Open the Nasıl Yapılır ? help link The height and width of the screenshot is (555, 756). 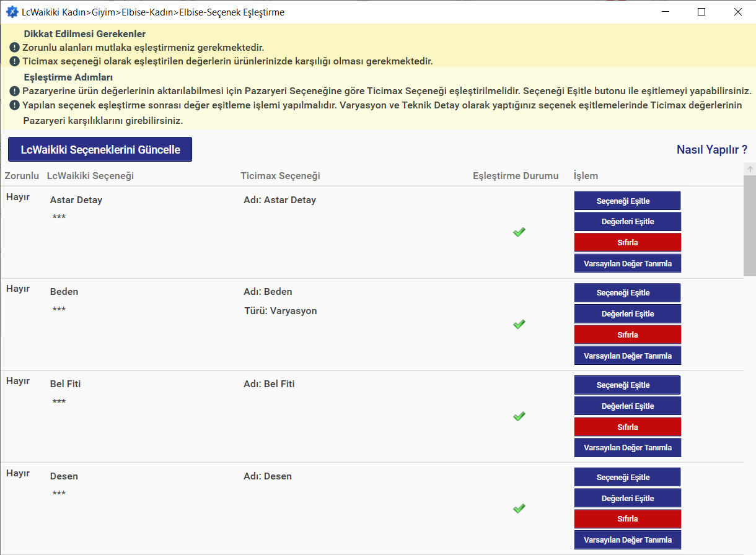click(712, 149)
